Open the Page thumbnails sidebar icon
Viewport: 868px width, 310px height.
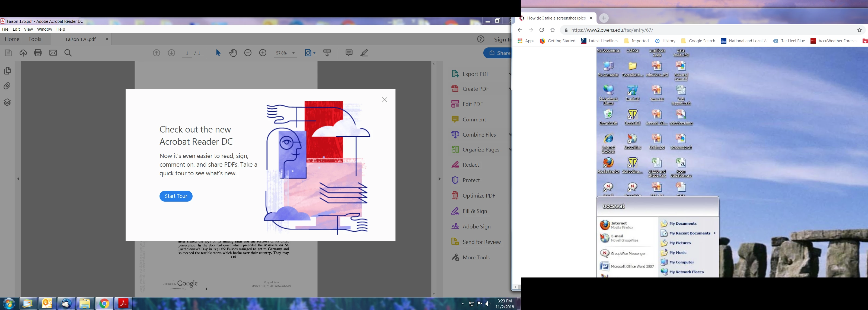7,71
